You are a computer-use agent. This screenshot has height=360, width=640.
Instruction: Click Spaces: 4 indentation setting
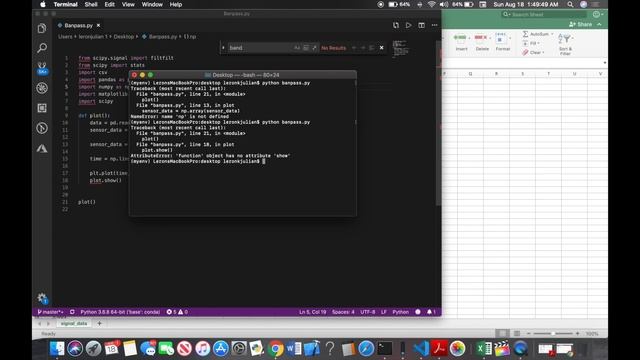click(x=343, y=312)
